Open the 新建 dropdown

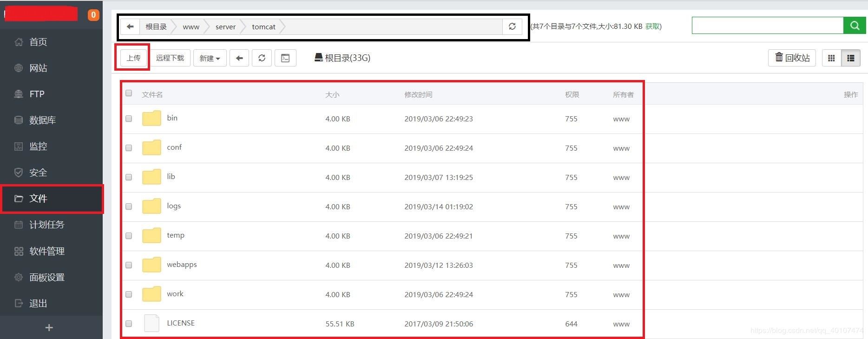coord(210,58)
